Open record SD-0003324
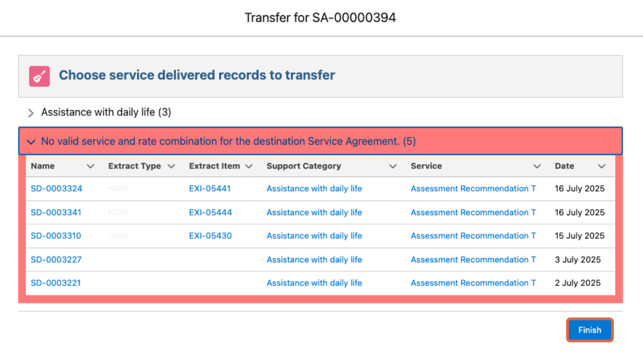The width and height of the screenshot is (643, 364). tap(56, 189)
